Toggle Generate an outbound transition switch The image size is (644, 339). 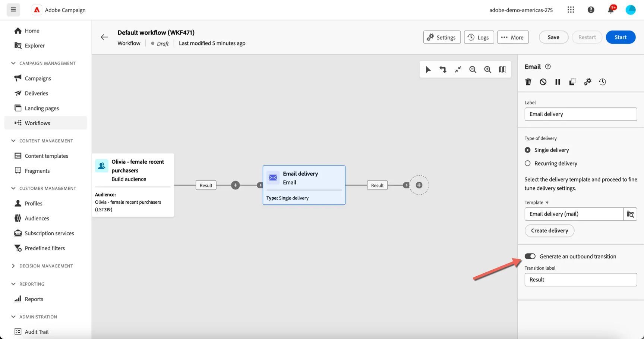(530, 256)
